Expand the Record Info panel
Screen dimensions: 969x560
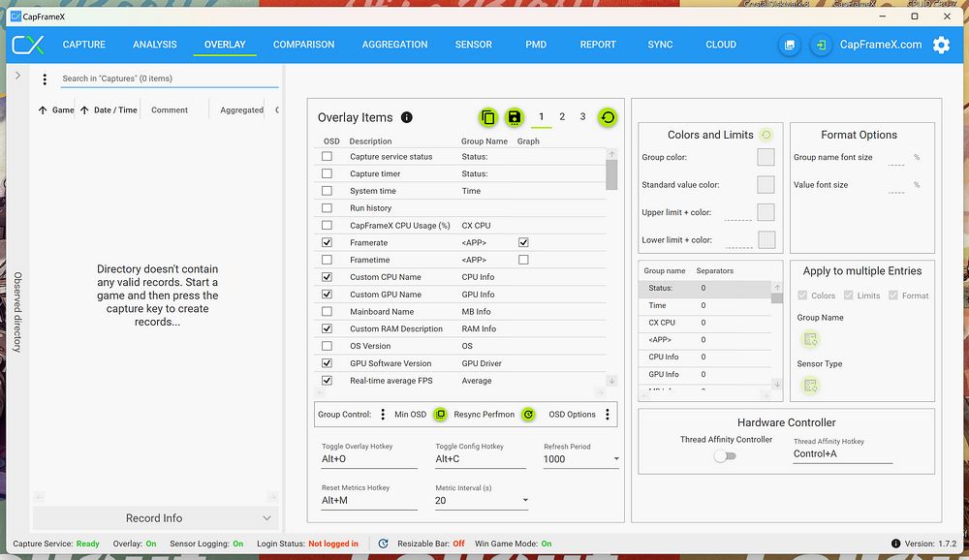(156, 518)
